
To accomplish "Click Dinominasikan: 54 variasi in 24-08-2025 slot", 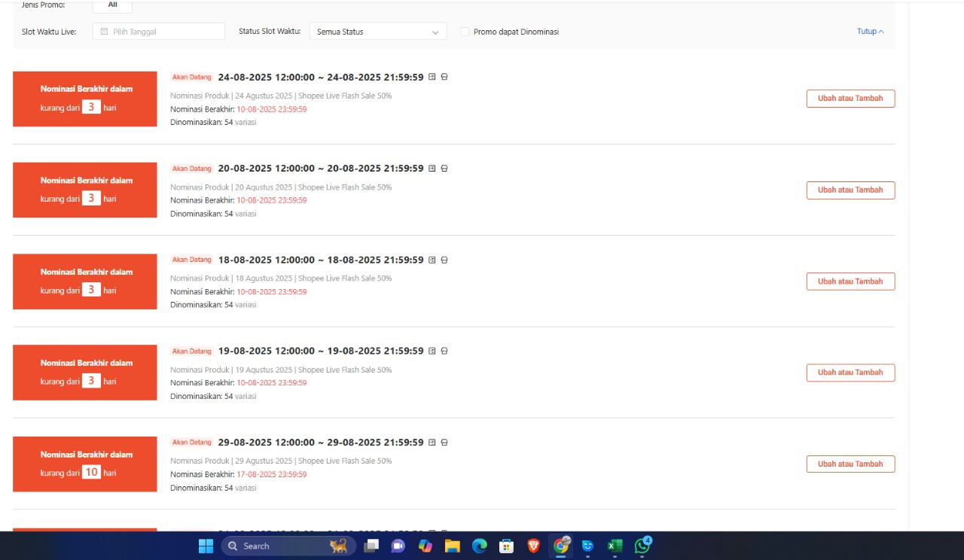I will pos(213,123).
